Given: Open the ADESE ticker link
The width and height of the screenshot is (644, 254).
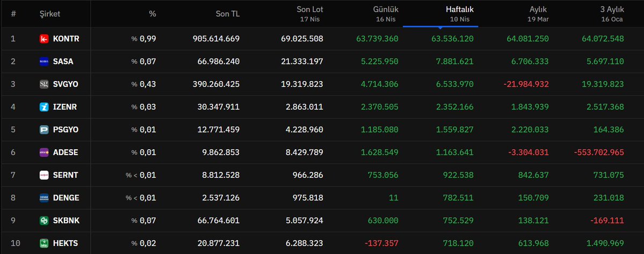Looking at the screenshot, I should (66, 152).
